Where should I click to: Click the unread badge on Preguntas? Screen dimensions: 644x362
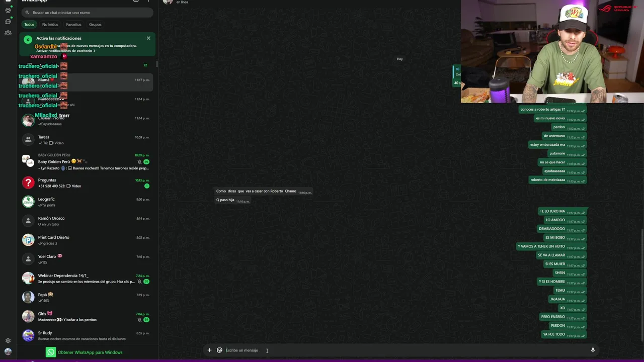click(147, 186)
